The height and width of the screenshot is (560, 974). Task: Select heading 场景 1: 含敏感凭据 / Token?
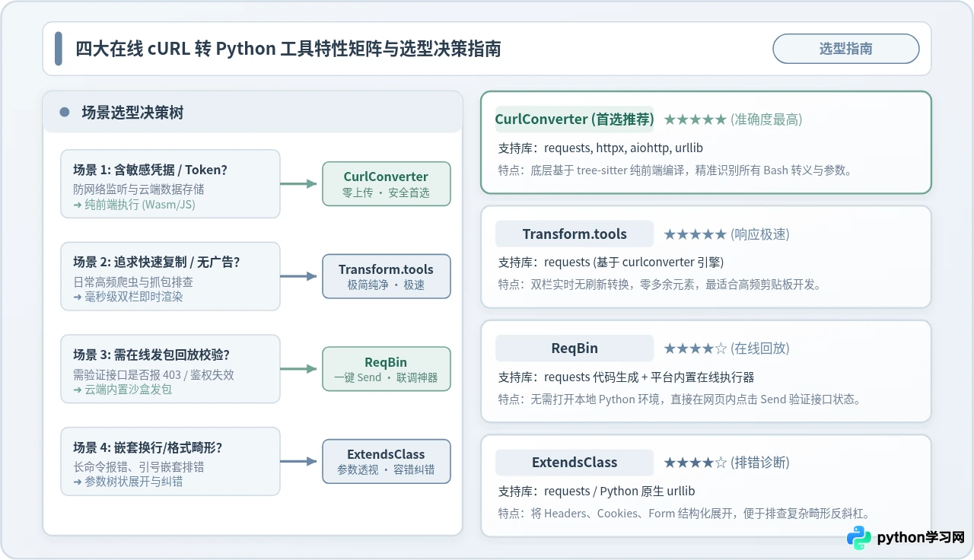151,170
